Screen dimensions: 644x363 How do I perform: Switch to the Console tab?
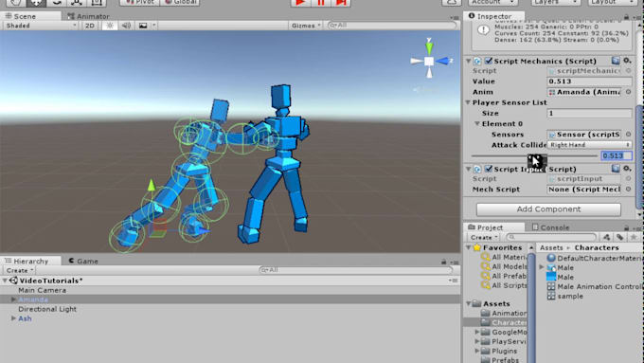[x=550, y=227]
